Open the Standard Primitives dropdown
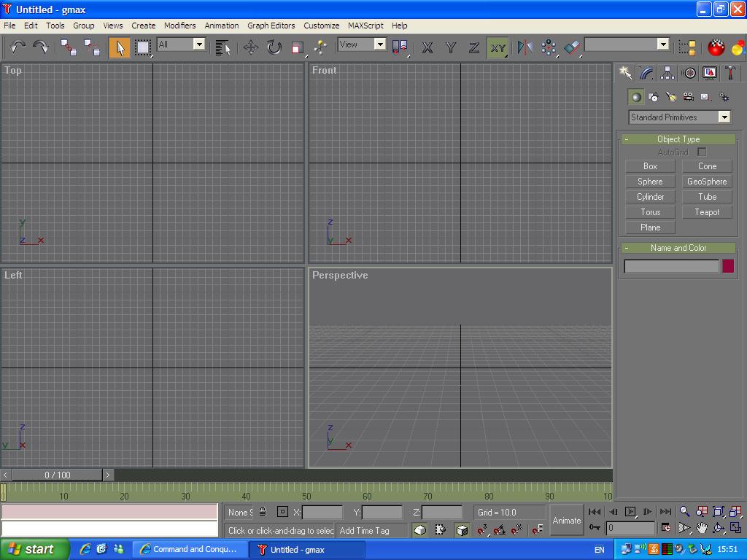747x560 pixels. point(679,117)
